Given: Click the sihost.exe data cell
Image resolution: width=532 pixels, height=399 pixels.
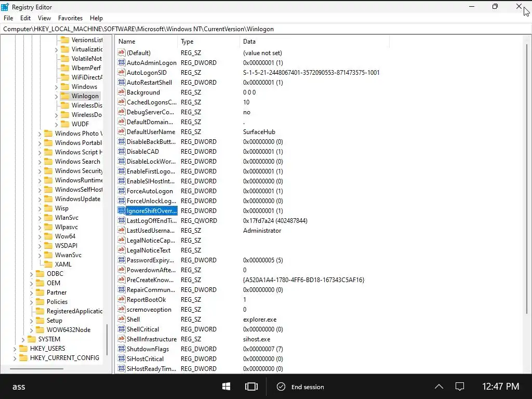Looking at the screenshot, I should click(x=257, y=339).
